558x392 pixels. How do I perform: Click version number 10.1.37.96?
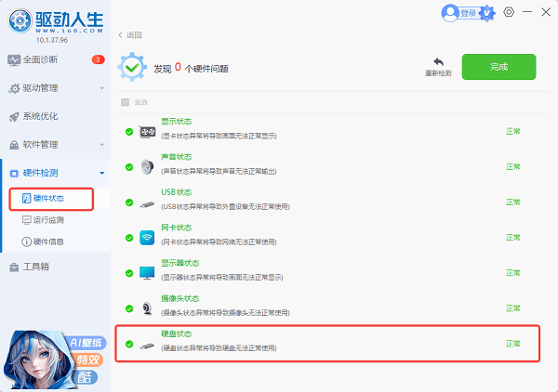(52, 40)
